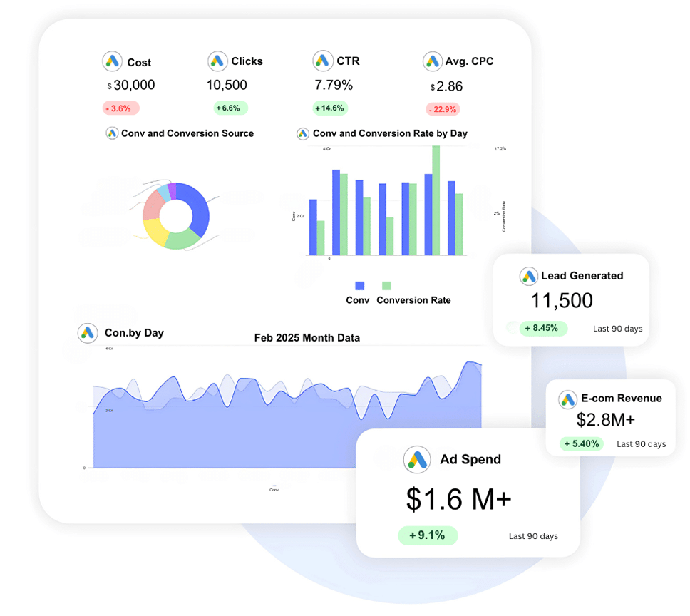
Task: Click the $30,000 cost value
Action: tap(131, 85)
